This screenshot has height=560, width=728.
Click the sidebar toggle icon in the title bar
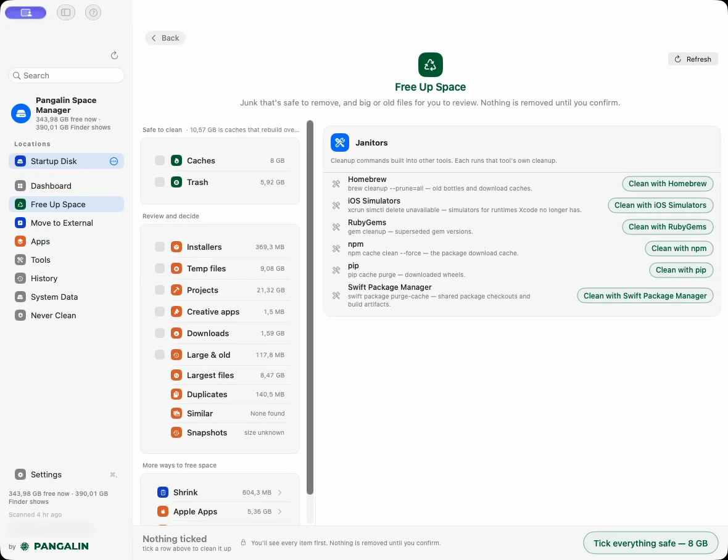pos(65,12)
